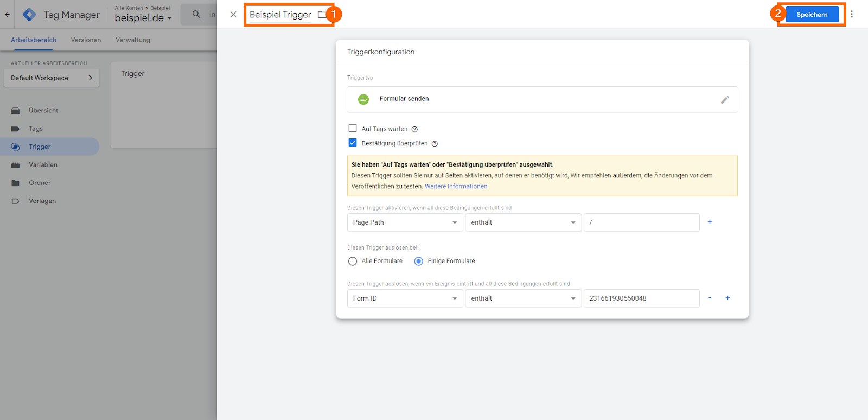Screen dimensions: 868x420
Task: Save the trigger with Speichern
Action: [x=812, y=15]
